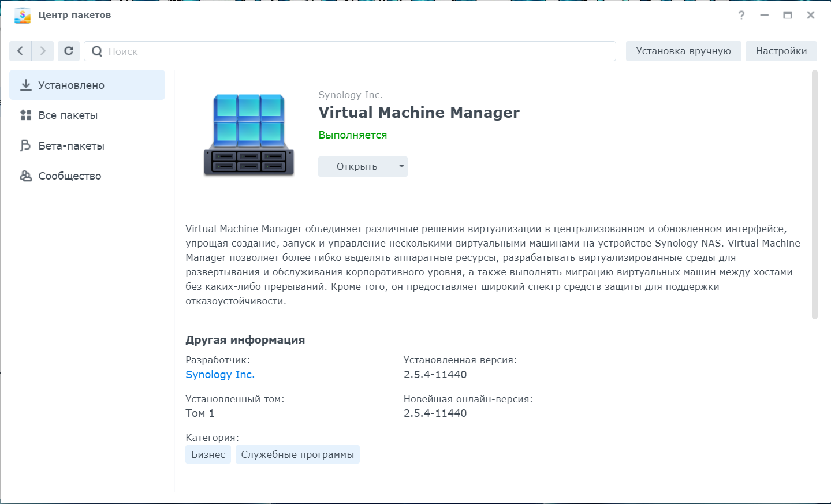Click the vertical scrollbar of details pane
Viewport: 831px width, 504px height.
point(815,195)
